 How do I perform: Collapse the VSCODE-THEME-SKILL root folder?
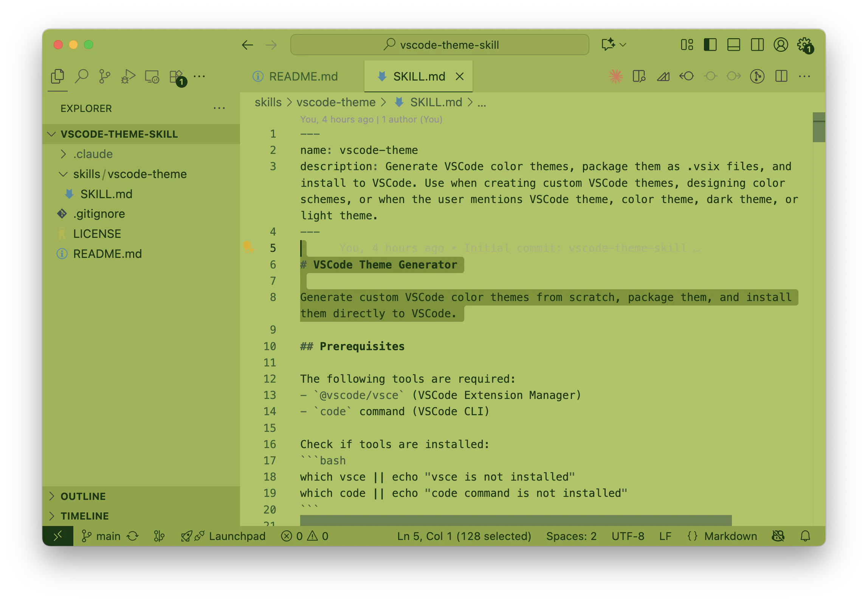[x=141, y=134]
